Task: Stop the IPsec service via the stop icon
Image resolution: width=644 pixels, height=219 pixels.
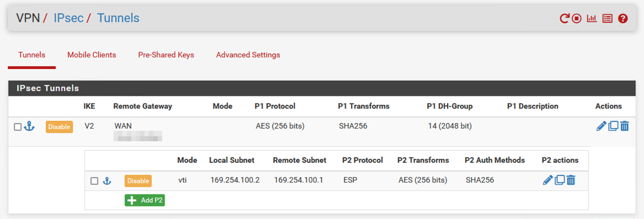Action: point(577,19)
